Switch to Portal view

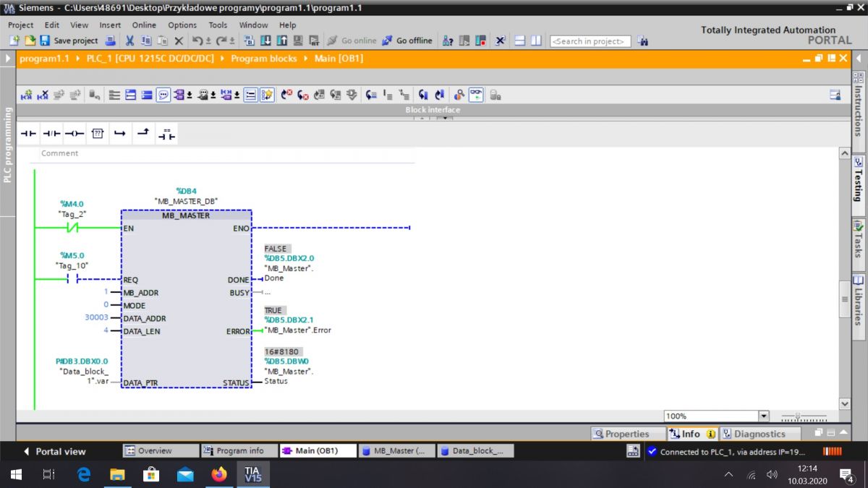pyautogui.click(x=55, y=451)
